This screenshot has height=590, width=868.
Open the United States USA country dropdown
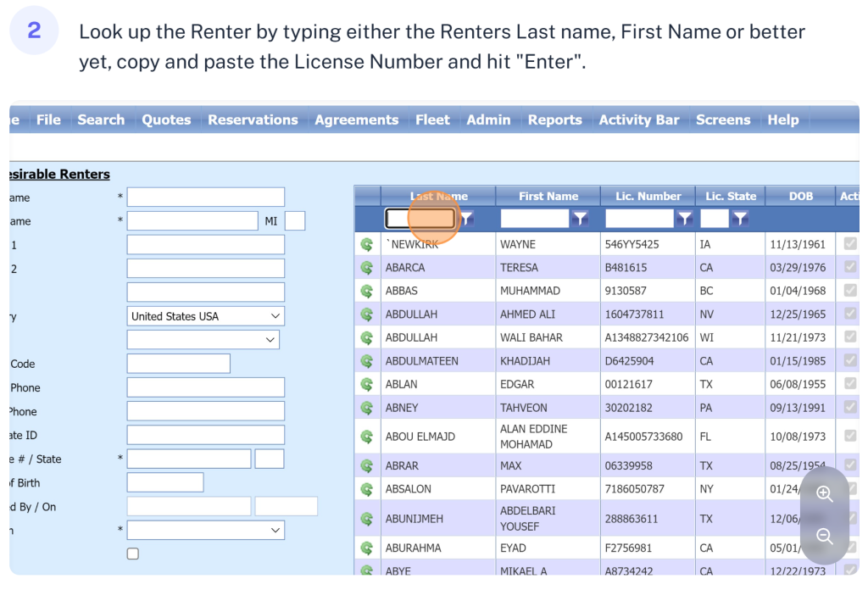coord(205,316)
